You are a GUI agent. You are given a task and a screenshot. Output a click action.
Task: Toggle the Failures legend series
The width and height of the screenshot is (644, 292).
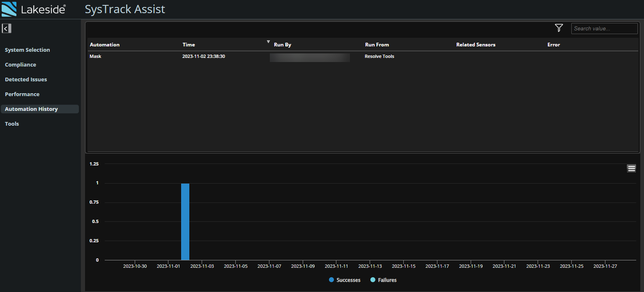pyautogui.click(x=383, y=280)
